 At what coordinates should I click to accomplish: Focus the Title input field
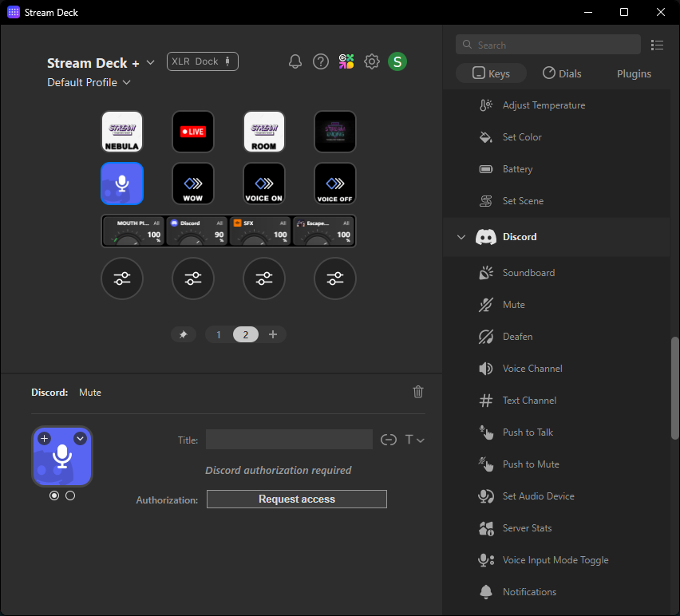(x=289, y=440)
